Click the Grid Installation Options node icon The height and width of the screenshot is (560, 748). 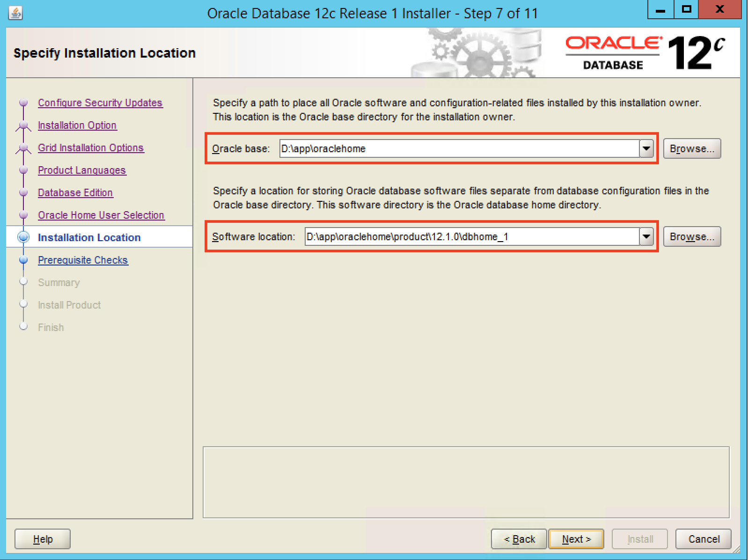click(23, 148)
